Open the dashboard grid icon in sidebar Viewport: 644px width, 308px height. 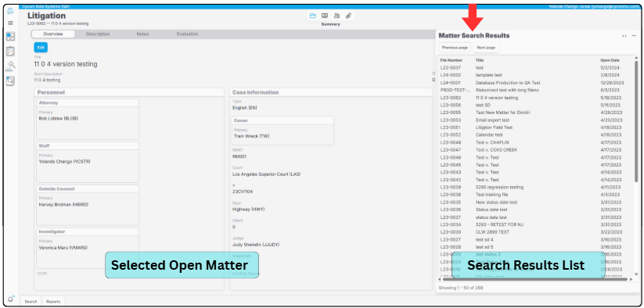pos(10,37)
